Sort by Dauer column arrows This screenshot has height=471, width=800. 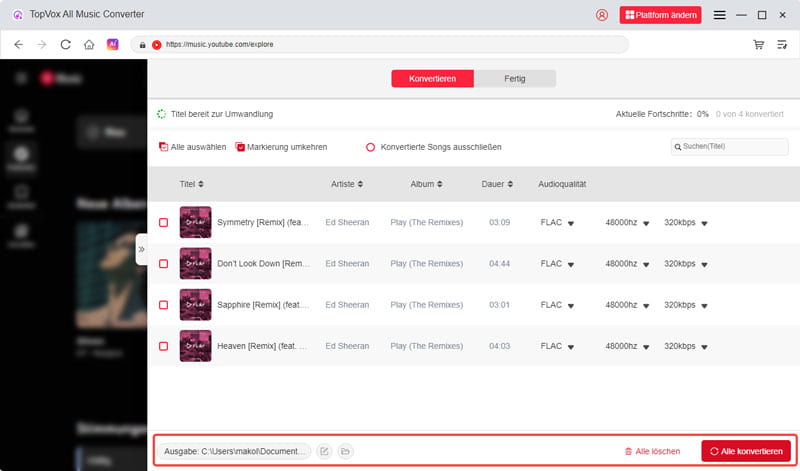pyautogui.click(x=510, y=184)
